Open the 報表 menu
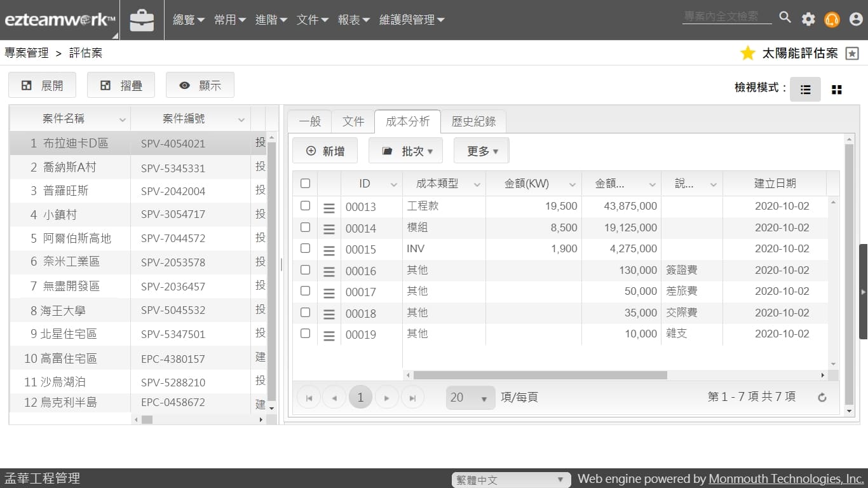This screenshot has width=868, height=488. point(353,20)
